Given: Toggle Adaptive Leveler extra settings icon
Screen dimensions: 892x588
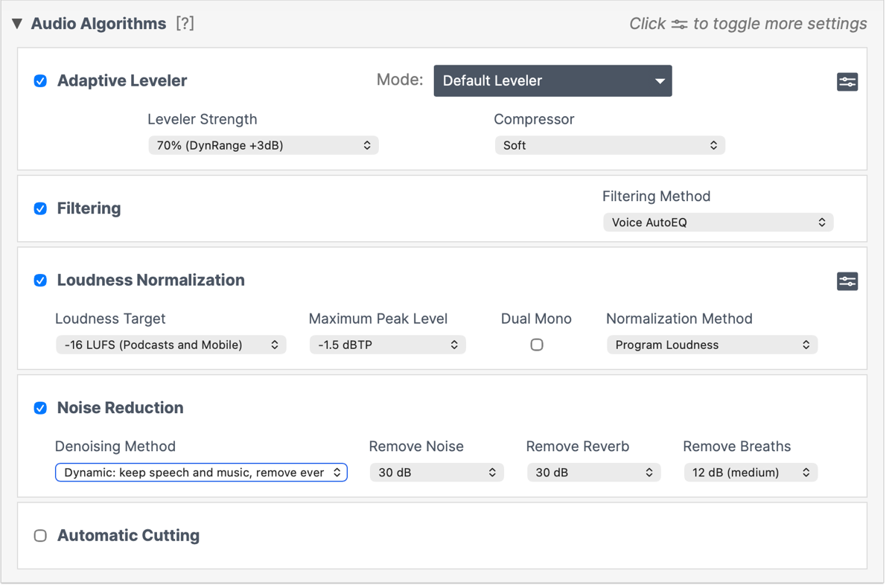Looking at the screenshot, I should [847, 82].
